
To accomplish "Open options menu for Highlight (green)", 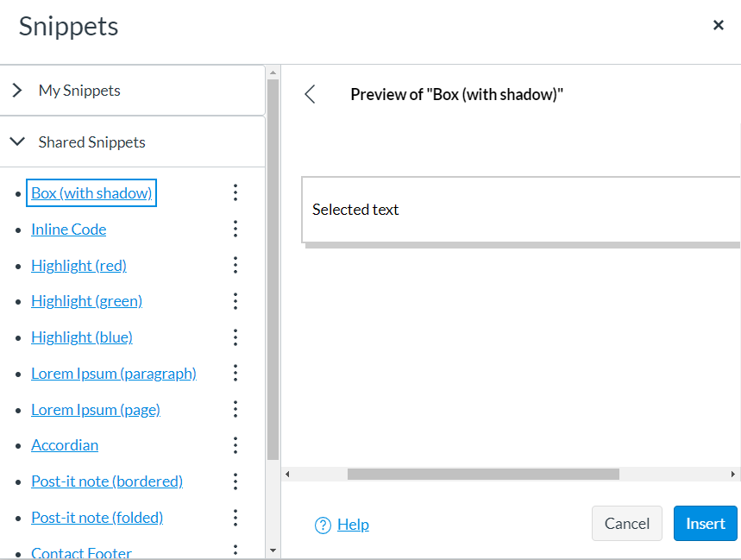I will point(235,301).
